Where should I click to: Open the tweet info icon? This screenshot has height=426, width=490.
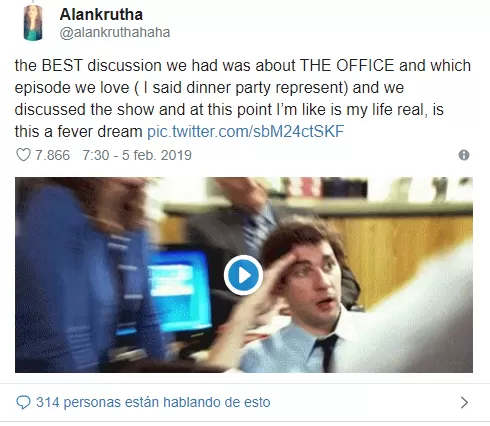[464, 155]
